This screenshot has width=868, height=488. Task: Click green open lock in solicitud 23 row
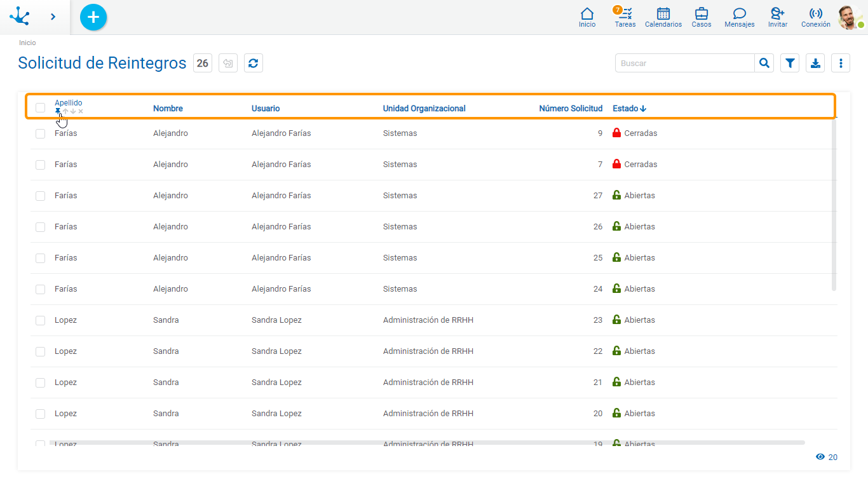[616, 320]
